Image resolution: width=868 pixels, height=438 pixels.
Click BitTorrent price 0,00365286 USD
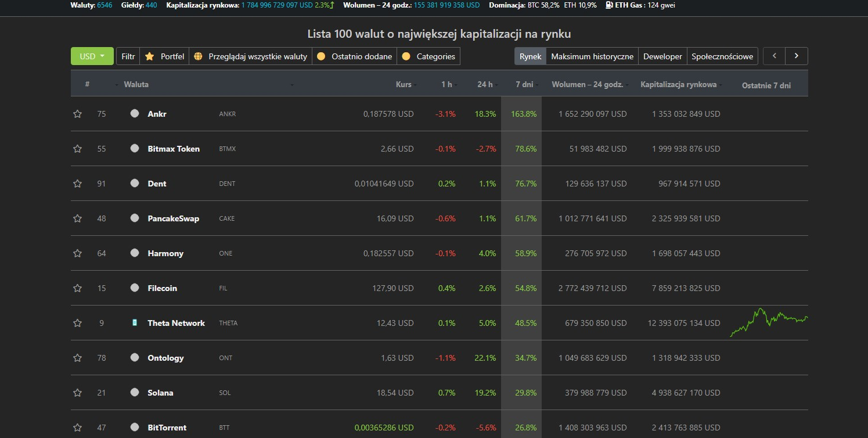click(384, 428)
